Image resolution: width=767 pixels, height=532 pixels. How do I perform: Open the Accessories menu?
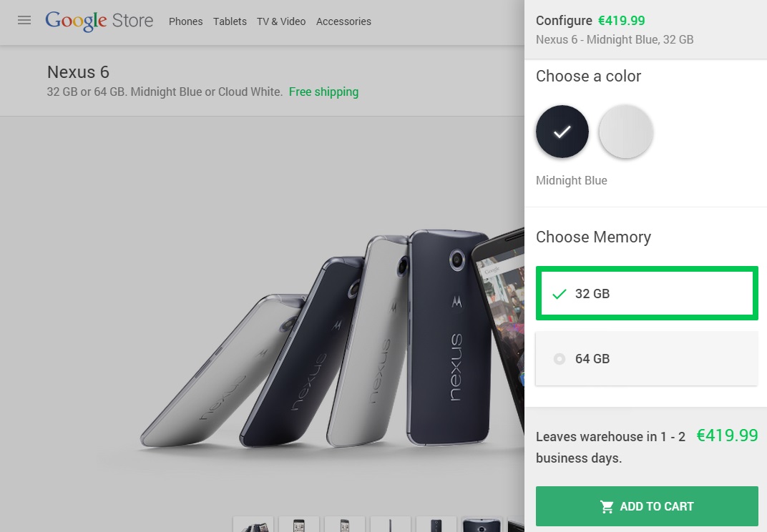click(343, 21)
